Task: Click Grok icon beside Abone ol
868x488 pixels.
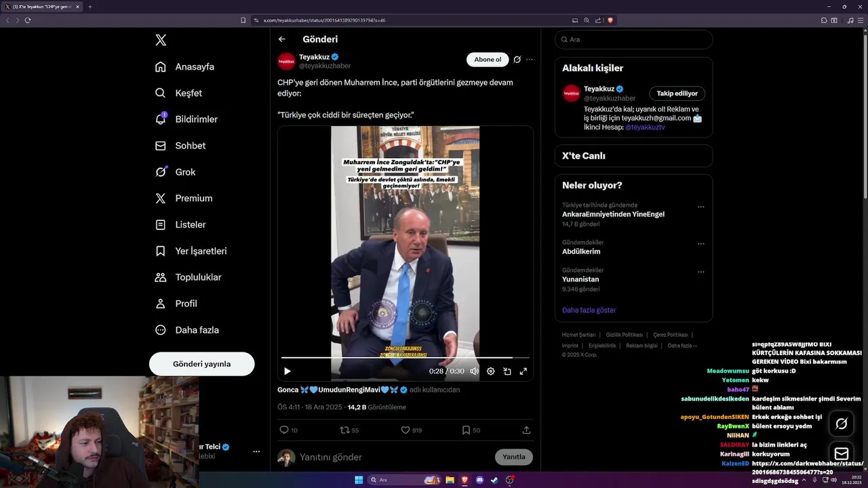Action: pyautogui.click(x=517, y=60)
